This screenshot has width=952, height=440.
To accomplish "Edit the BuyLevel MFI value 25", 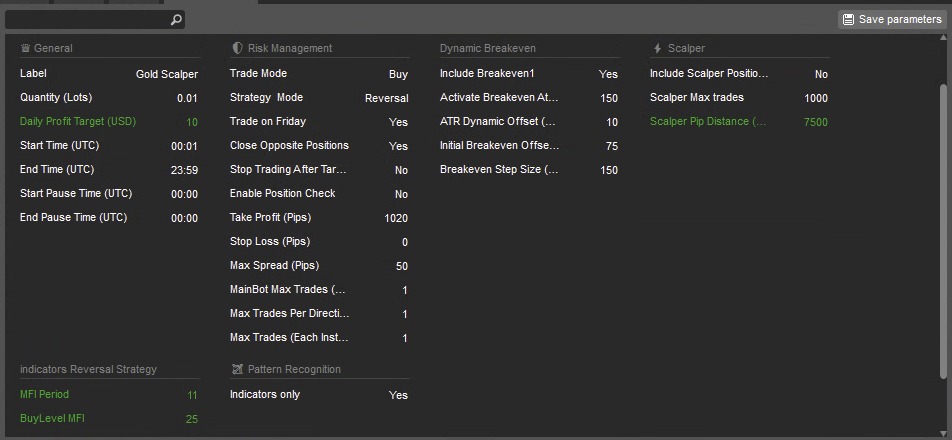I will tap(192, 419).
